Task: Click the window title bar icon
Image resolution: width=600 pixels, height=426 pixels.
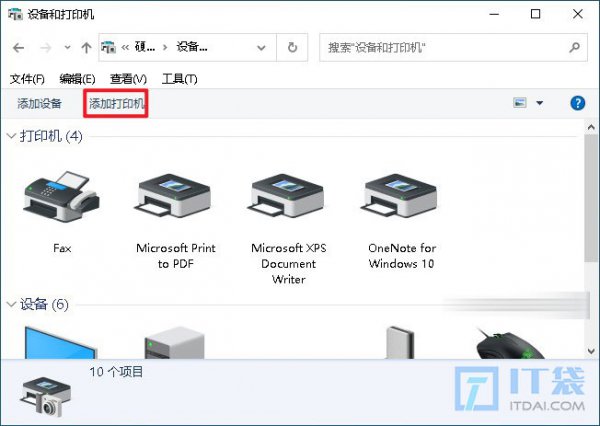Action: tap(15, 15)
